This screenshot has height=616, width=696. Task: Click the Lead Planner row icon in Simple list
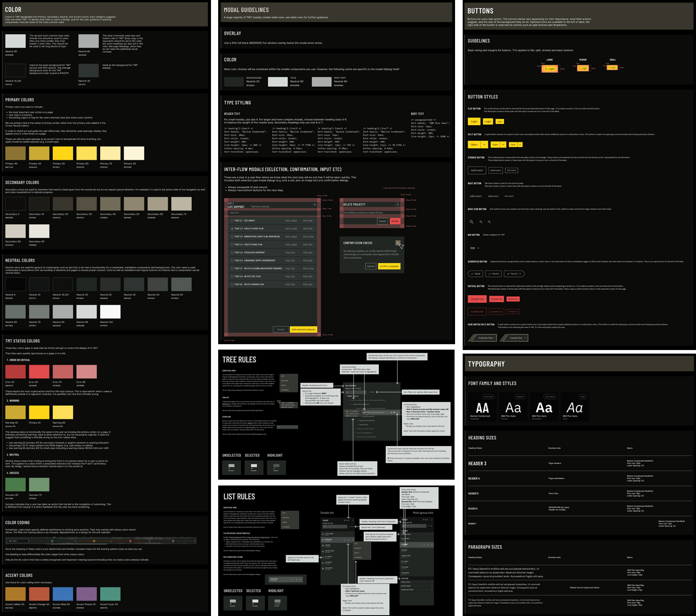pos(323,534)
